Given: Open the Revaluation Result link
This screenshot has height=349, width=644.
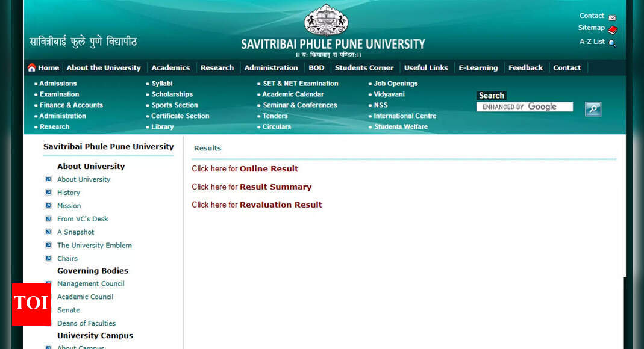Looking at the screenshot, I should tap(281, 205).
